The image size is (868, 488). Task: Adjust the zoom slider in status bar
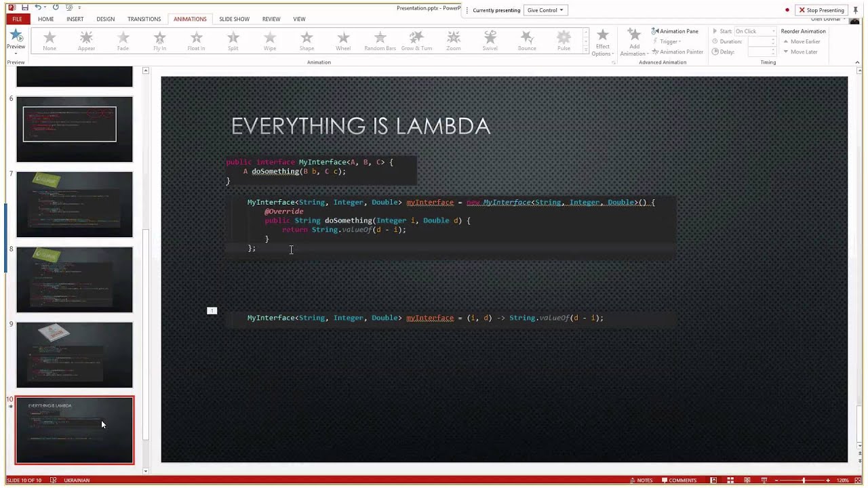point(804,480)
